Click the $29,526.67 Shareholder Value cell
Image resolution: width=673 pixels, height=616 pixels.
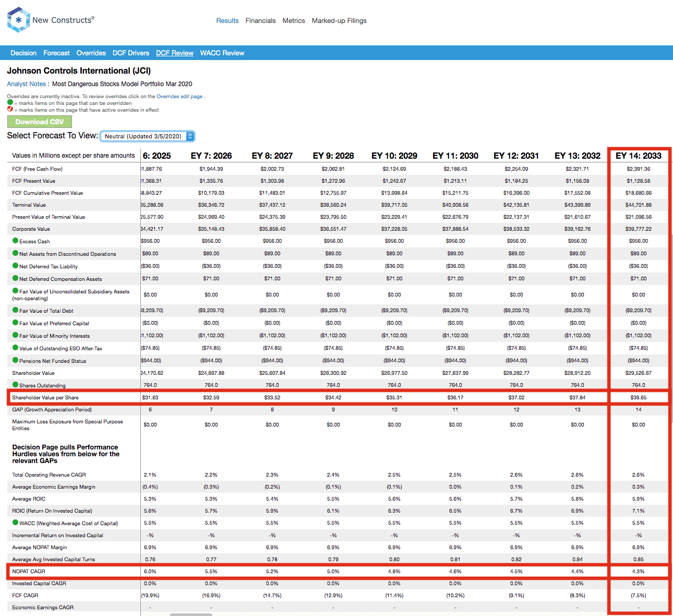point(639,373)
